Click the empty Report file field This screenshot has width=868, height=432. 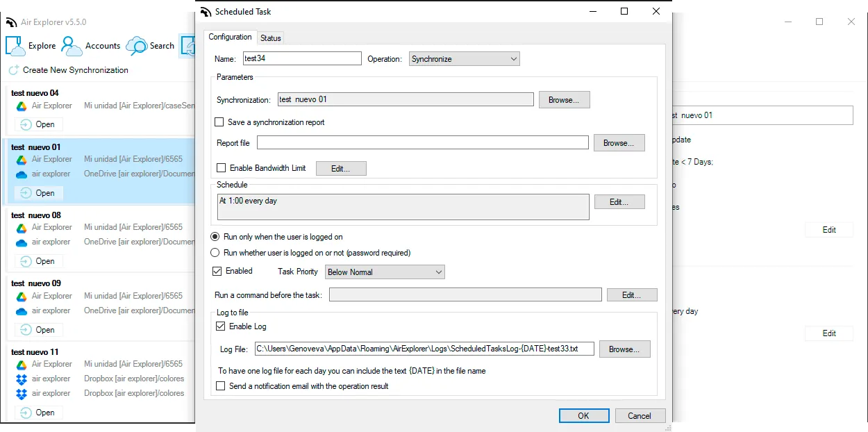[x=423, y=142]
